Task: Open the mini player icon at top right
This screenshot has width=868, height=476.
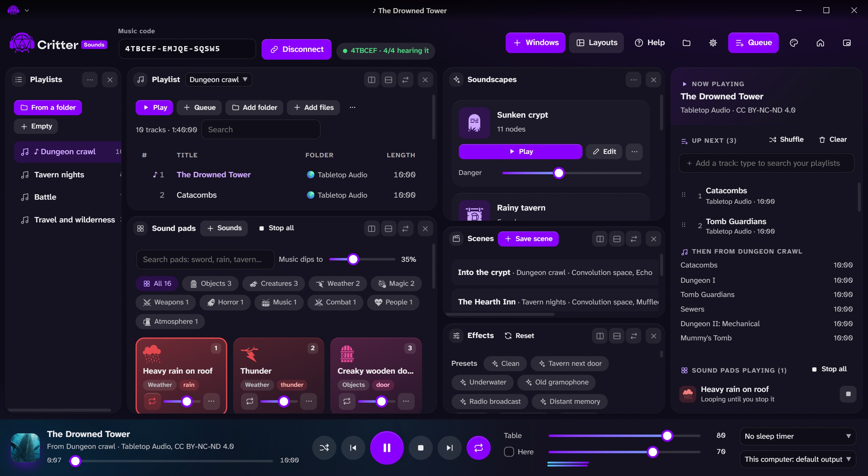Action: tap(847, 43)
